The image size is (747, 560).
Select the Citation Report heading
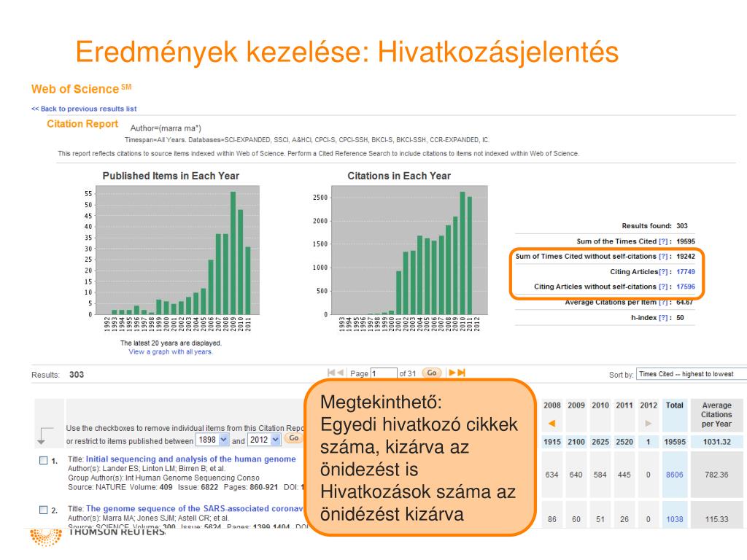[82, 124]
